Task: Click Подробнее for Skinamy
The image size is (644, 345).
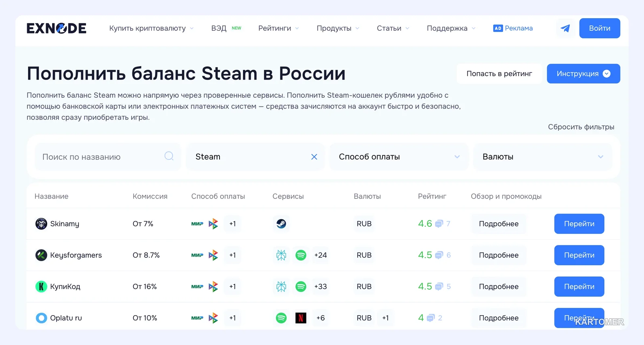Action: tap(499, 224)
